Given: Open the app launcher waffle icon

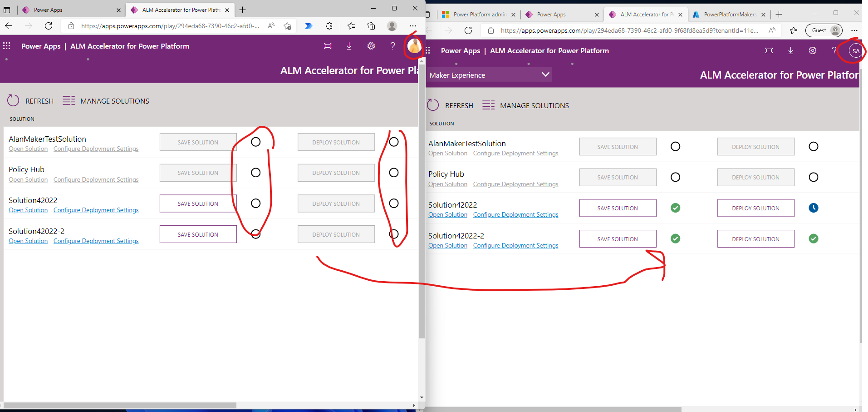Looking at the screenshot, I should click(6, 46).
